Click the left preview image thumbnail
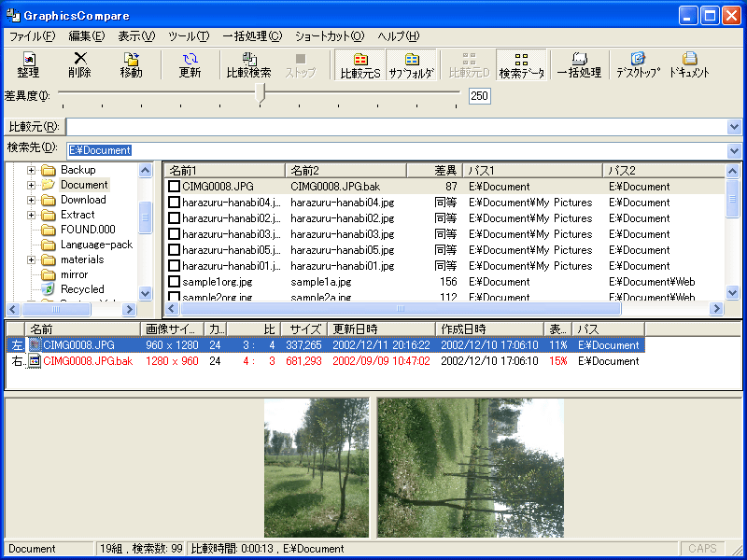 pyautogui.click(x=317, y=468)
